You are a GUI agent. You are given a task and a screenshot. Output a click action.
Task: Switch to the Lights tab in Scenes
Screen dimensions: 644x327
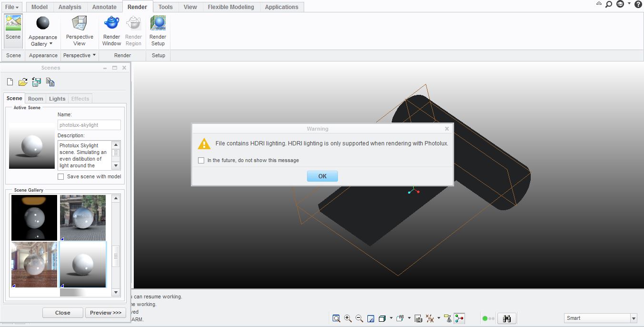pyautogui.click(x=57, y=99)
